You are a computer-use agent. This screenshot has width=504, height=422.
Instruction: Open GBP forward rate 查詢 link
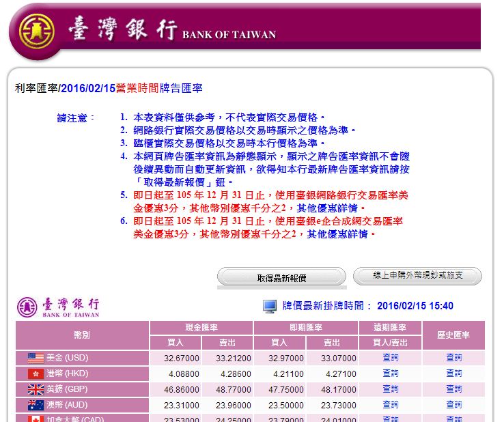click(x=390, y=389)
